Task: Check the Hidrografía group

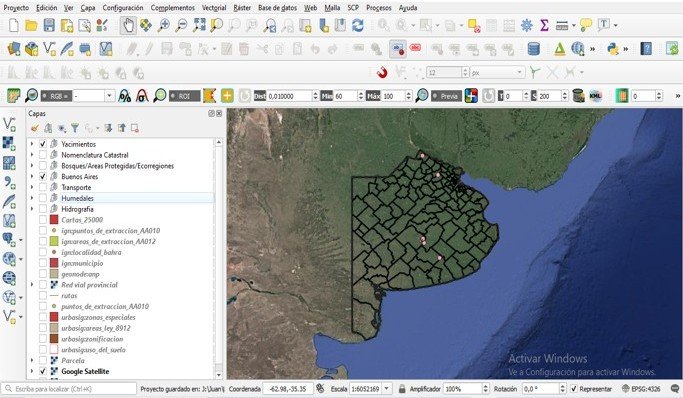Action: 43,209
